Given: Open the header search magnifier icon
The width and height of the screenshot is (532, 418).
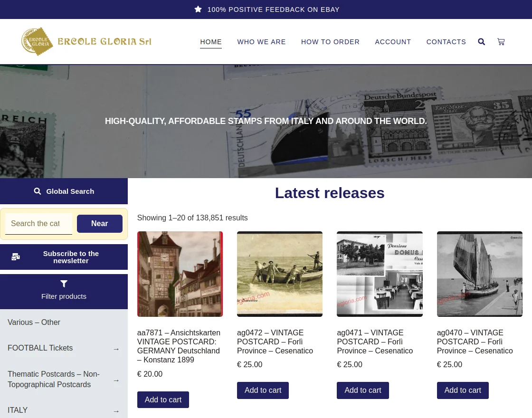Looking at the screenshot, I should click(481, 42).
